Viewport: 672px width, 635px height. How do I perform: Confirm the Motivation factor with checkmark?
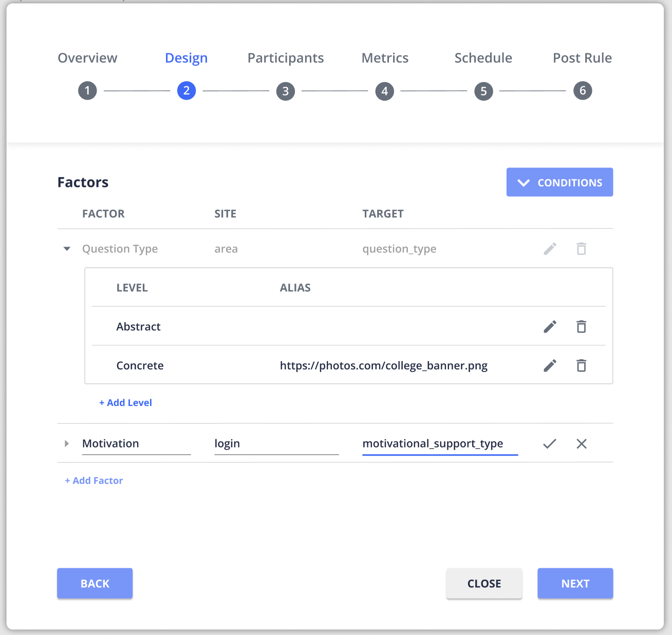tap(550, 444)
